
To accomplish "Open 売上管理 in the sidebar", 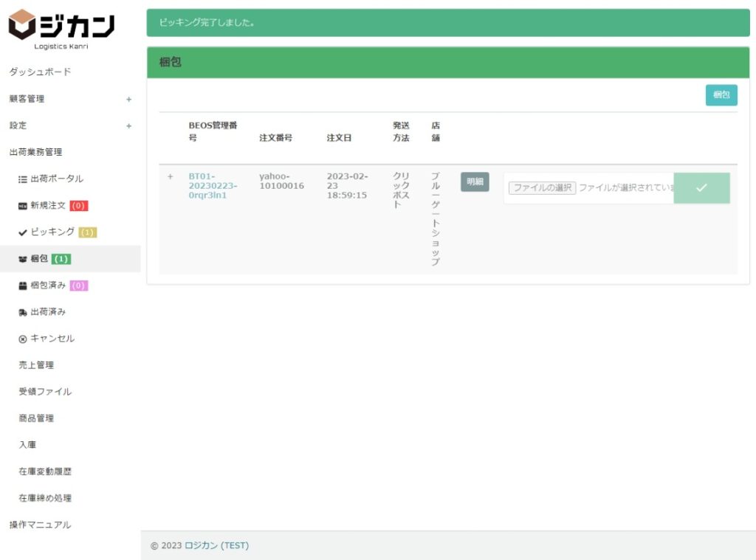I will 36,365.
